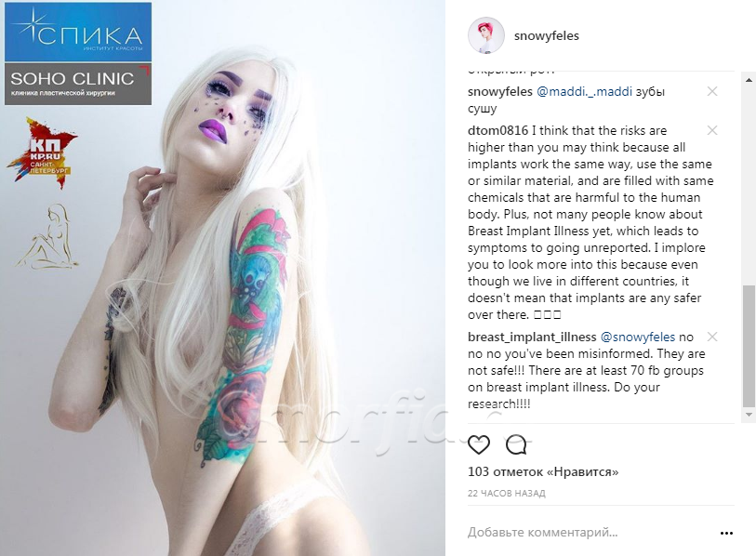Delete the snowyfeles reply to maddi
756x556 pixels.
tap(712, 91)
